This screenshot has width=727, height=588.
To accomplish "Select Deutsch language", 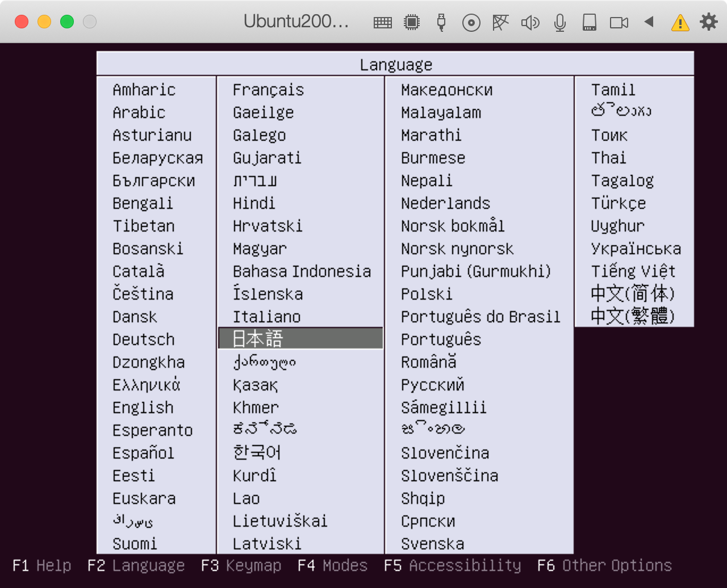I will (144, 339).
